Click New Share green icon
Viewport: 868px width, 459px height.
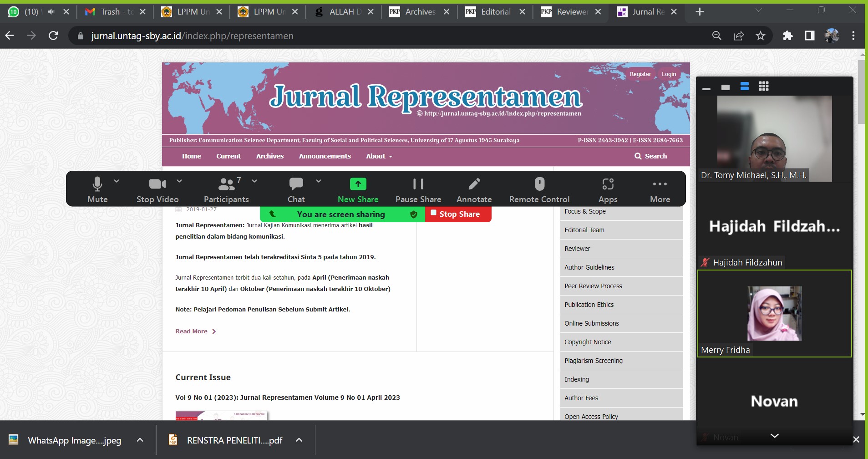(x=358, y=184)
